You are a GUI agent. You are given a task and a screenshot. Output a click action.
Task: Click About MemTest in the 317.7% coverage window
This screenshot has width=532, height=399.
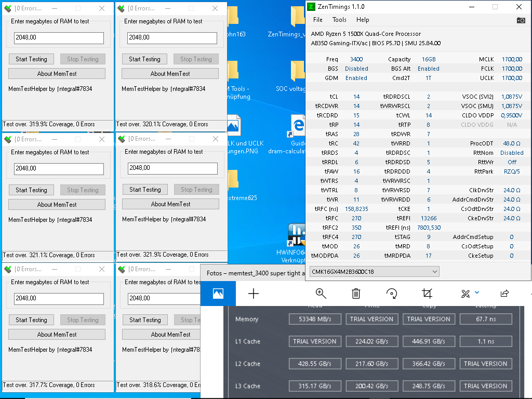click(x=57, y=335)
